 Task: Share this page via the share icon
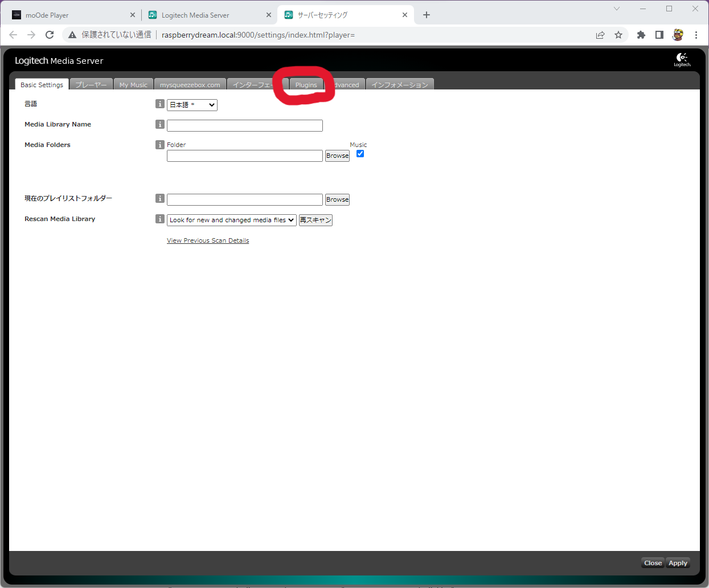pos(600,35)
